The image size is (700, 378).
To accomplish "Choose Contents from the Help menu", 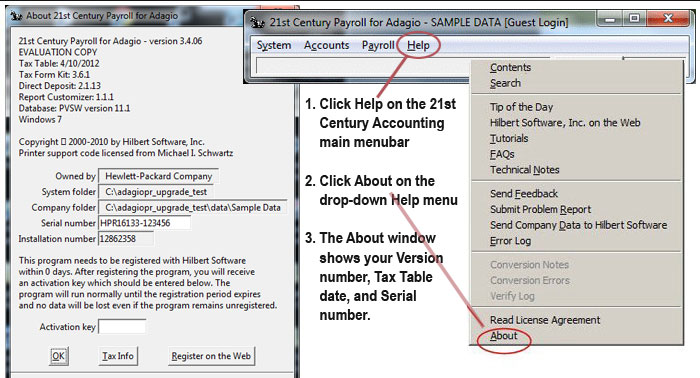I will pyautogui.click(x=510, y=67).
